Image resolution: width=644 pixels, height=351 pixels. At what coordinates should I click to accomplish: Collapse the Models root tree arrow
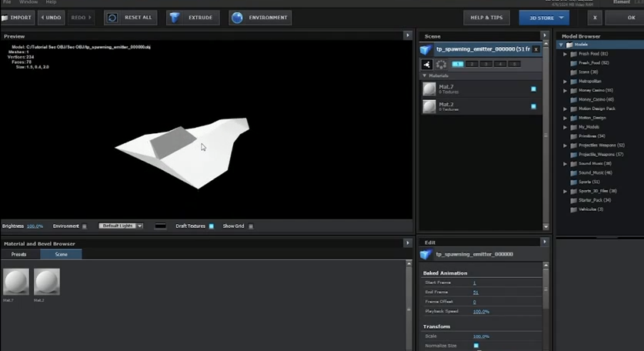[561, 45]
